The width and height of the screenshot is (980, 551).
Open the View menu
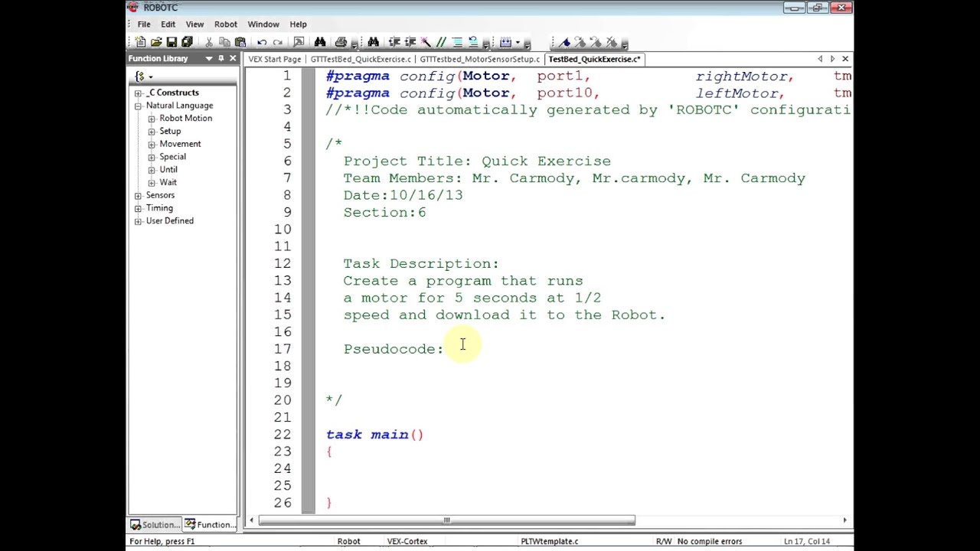tap(194, 24)
